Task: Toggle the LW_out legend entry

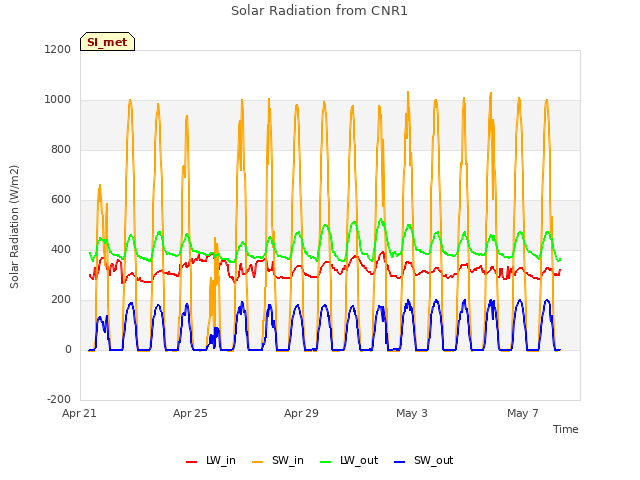Action: coord(349,460)
